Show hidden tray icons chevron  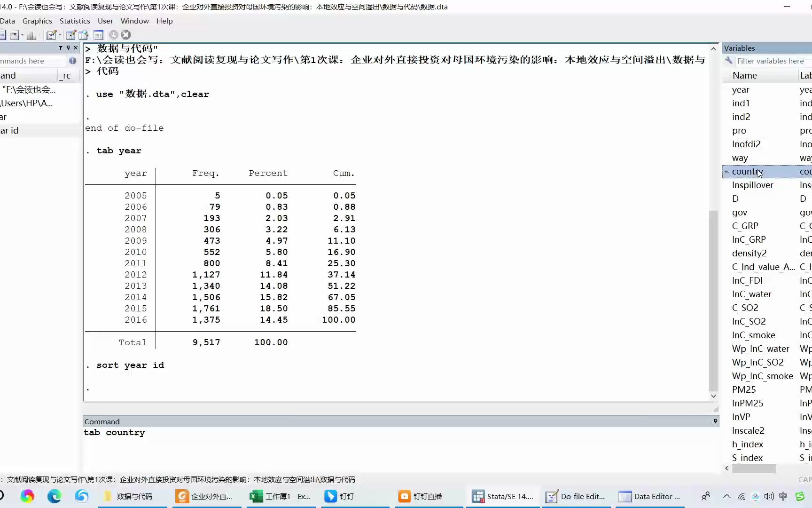coord(727,496)
